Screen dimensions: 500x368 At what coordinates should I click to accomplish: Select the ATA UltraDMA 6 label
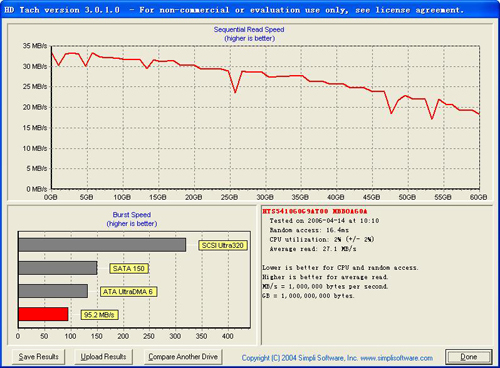click(x=128, y=292)
